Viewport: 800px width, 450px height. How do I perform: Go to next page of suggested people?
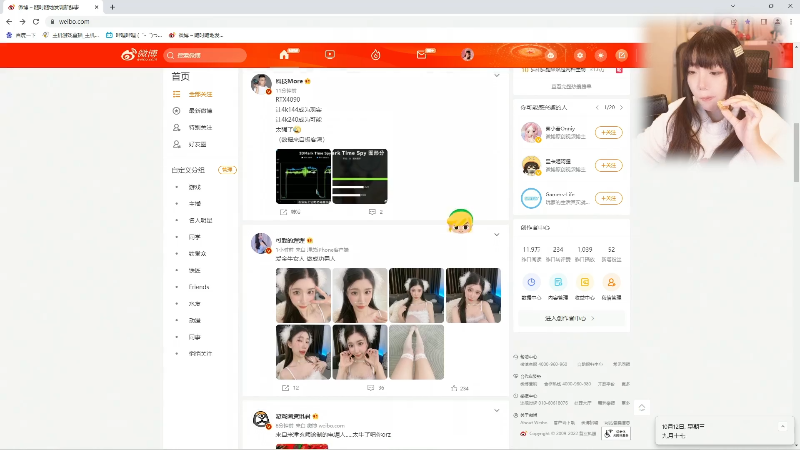(621, 108)
